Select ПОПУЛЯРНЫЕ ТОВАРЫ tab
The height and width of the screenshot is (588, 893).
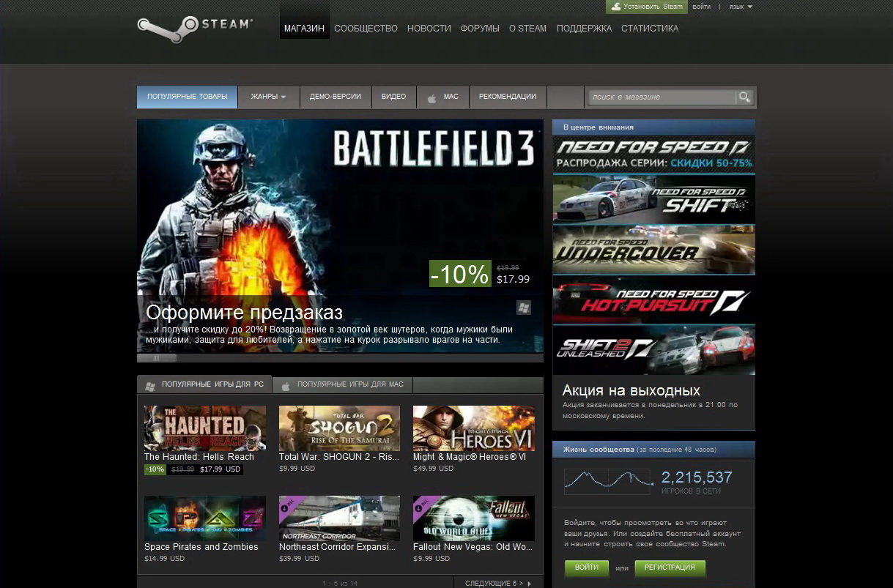tap(187, 97)
